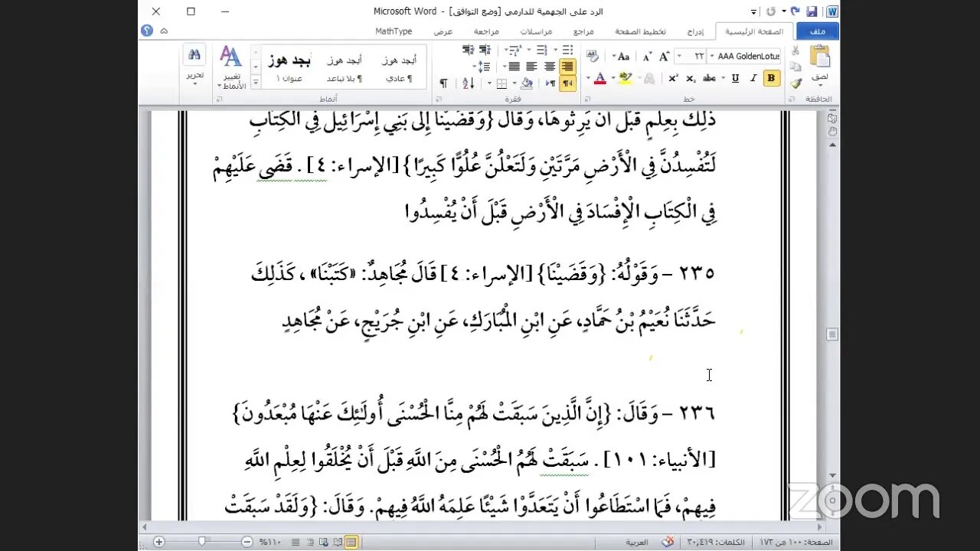Minimize the ribbon with caret
This screenshot has height=551, width=980.
164,31
